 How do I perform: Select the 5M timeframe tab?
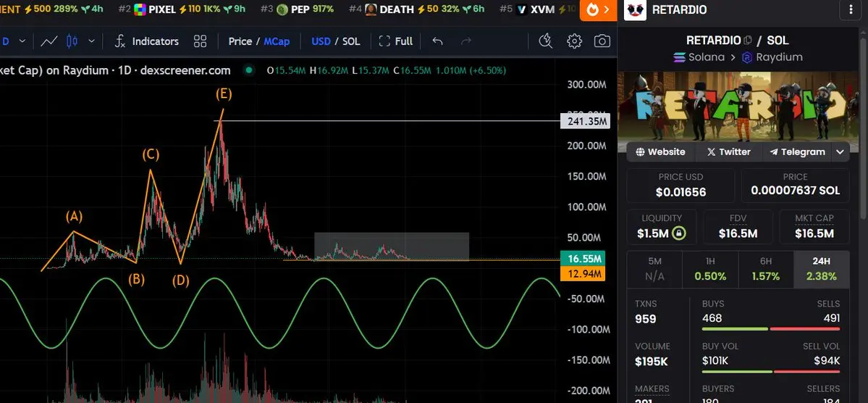click(x=654, y=269)
